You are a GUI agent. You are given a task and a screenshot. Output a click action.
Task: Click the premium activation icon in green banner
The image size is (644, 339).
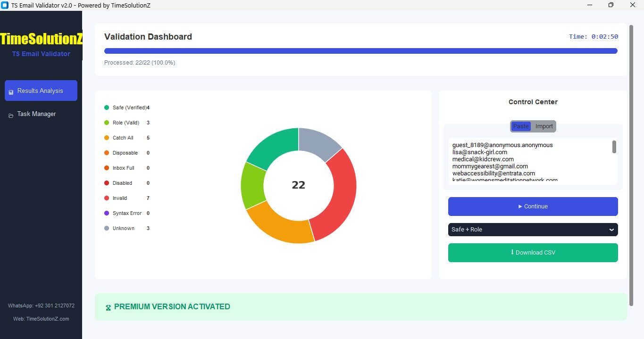pos(108,306)
